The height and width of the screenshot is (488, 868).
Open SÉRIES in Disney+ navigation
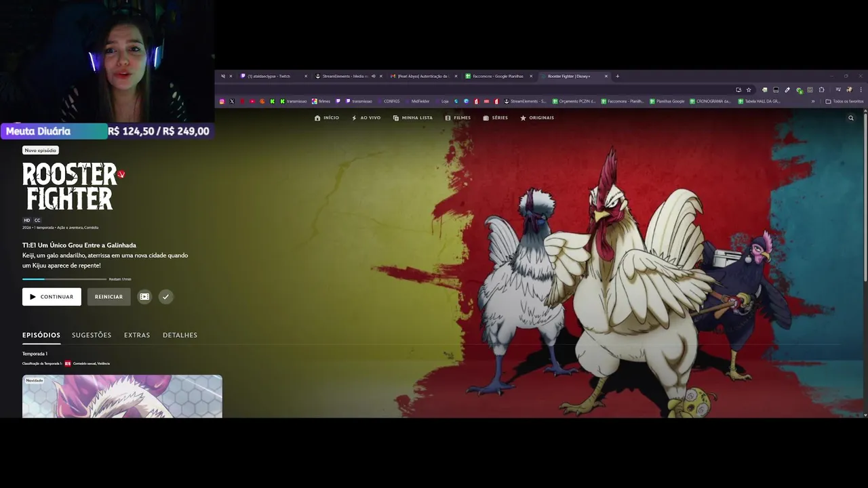tap(495, 118)
